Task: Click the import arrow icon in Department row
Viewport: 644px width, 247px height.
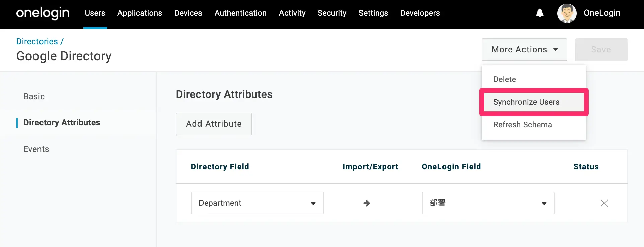Action: coord(367,203)
